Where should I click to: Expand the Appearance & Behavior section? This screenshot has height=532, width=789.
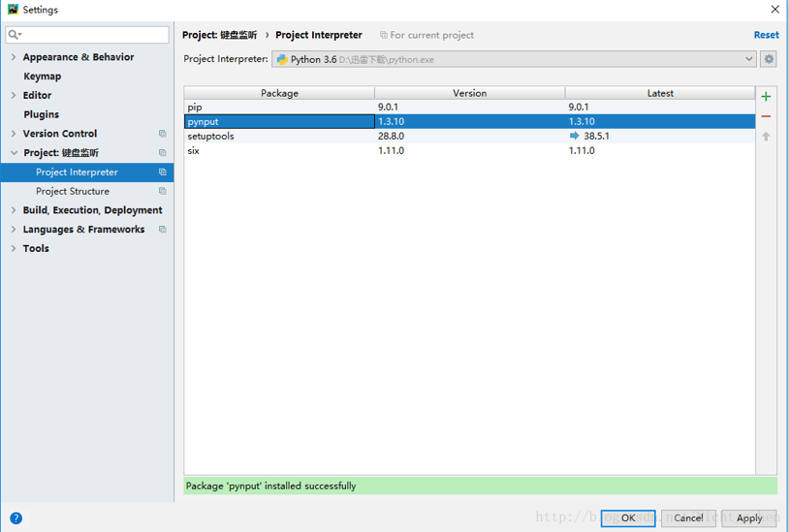point(14,57)
